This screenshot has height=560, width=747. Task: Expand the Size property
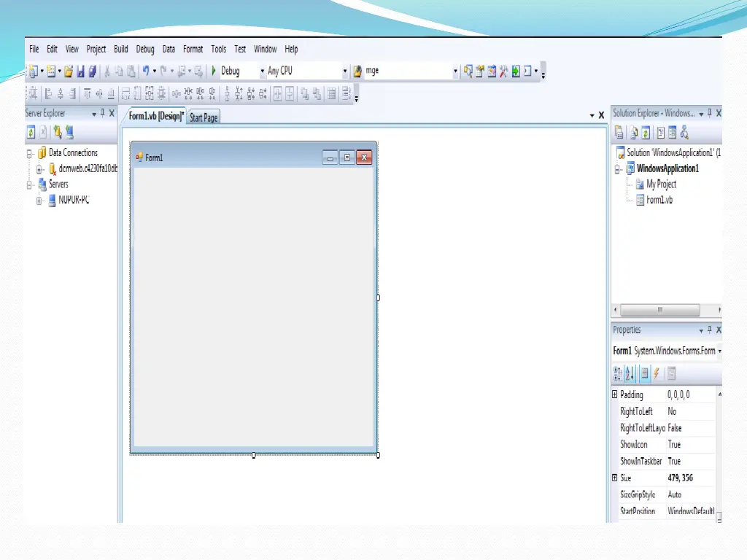614,478
